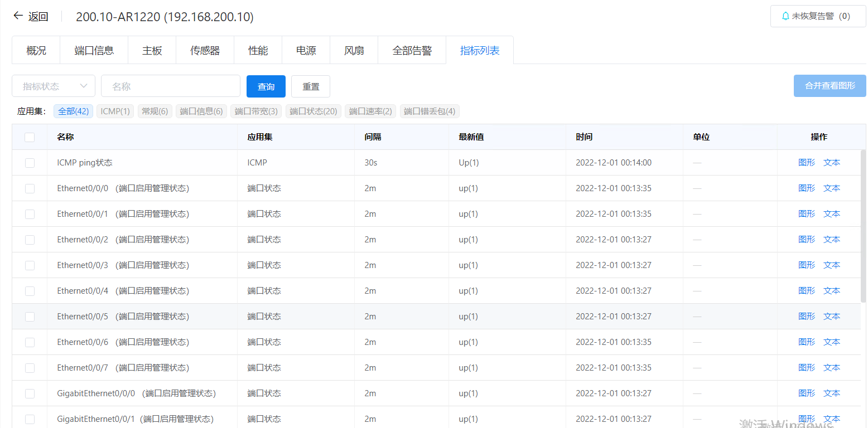868x428 pixels.
Task: Click the ICMP ping状态 name cell
Action: (x=85, y=163)
